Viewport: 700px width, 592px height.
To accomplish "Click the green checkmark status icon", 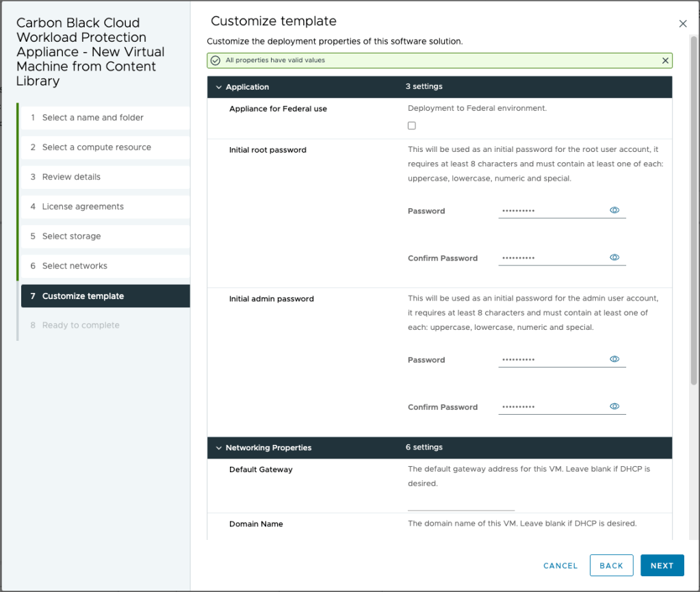I will (x=216, y=60).
